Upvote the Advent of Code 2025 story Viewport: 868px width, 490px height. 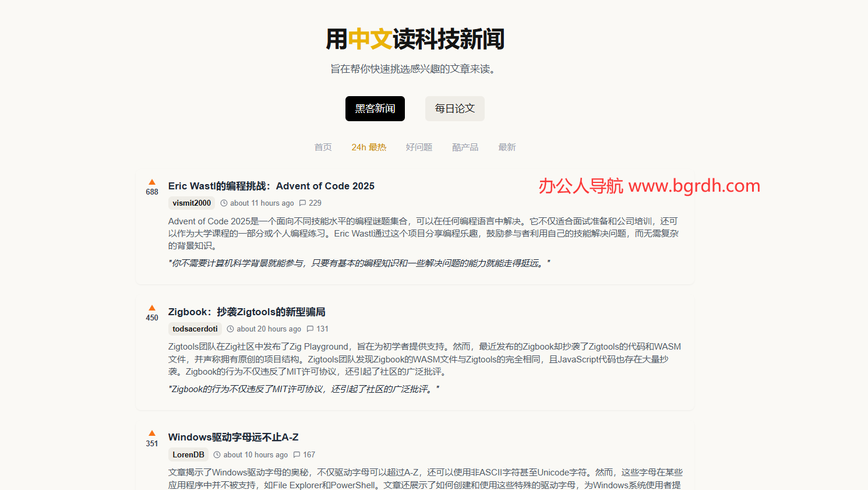[x=152, y=182]
